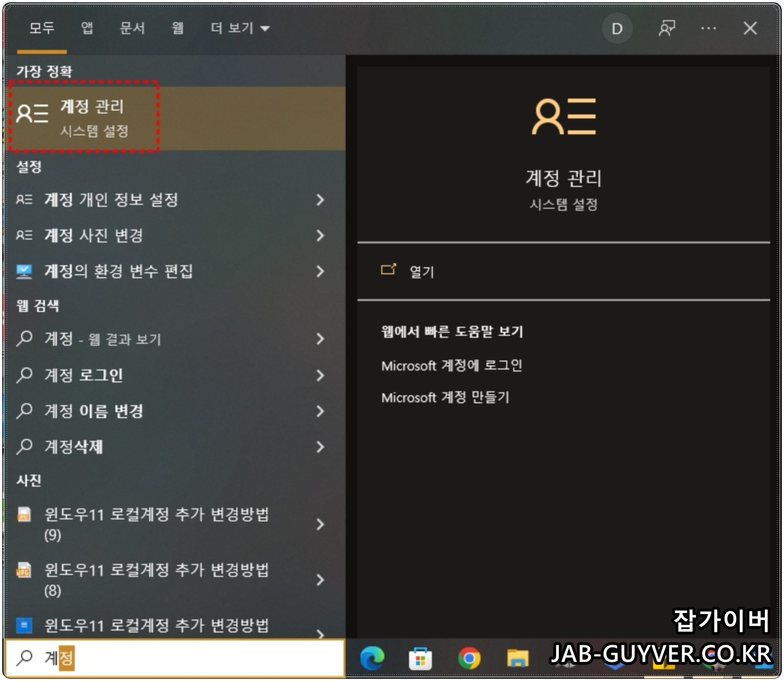
Task: Click the 계정의 환경 변수 편집 icon
Action: pos(25,272)
